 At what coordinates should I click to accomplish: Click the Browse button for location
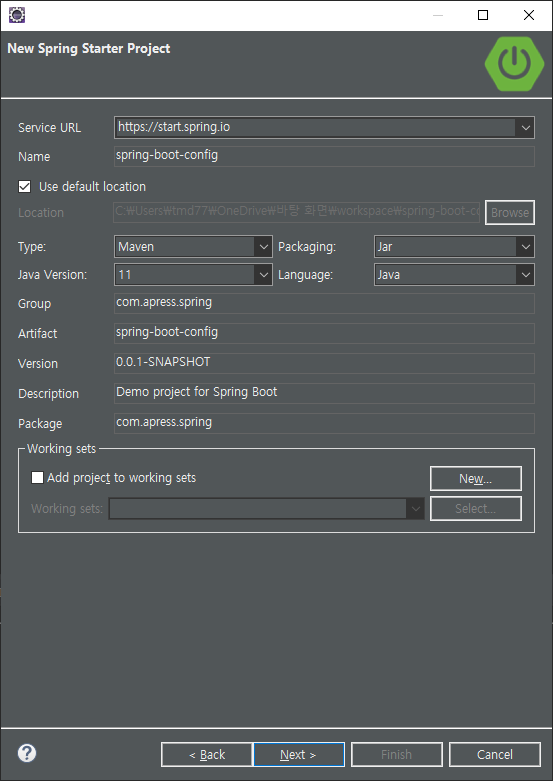point(510,213)
